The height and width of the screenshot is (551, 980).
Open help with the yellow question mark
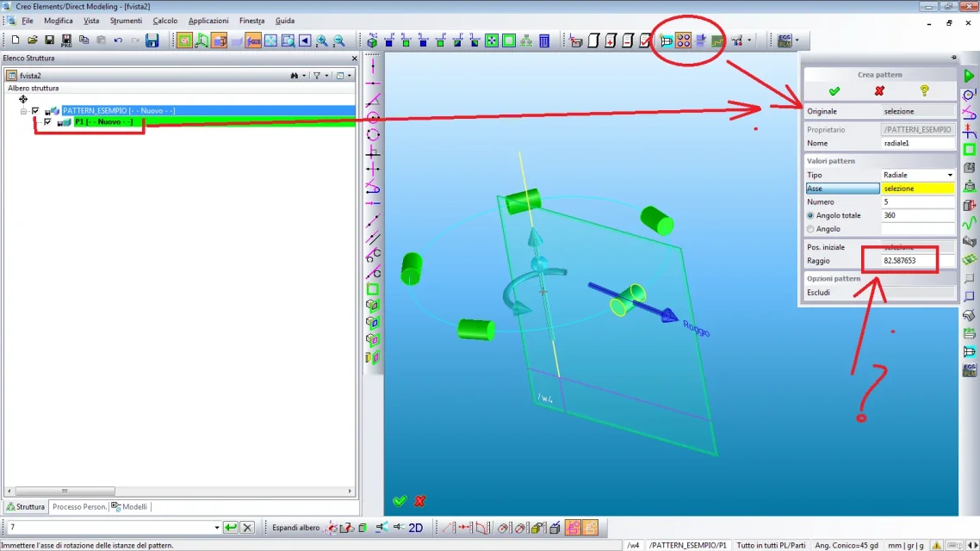924,90
